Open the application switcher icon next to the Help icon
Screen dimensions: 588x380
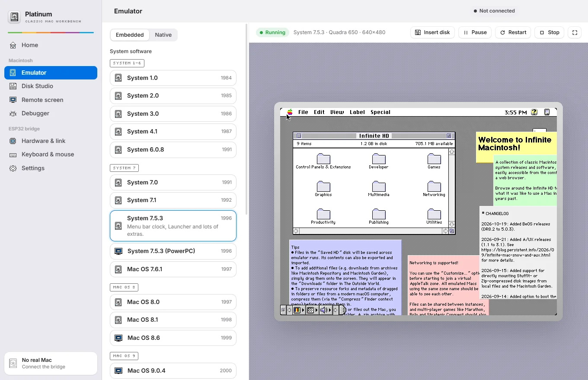coord(546,112)
